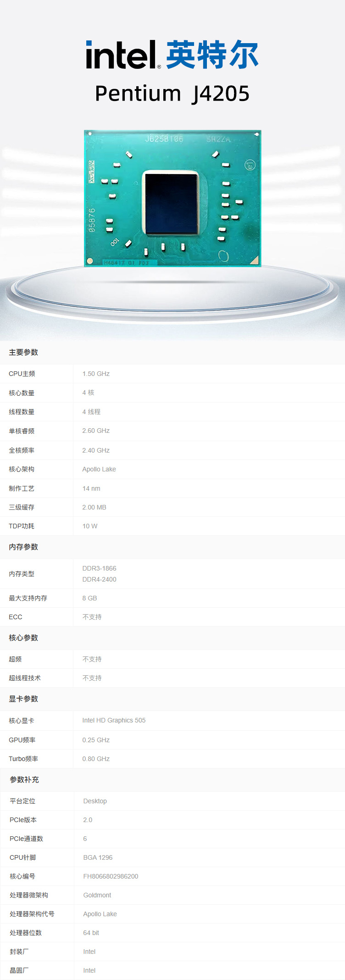
Task: Click the 核心参数 section header
Action: [x=23, y=638]
